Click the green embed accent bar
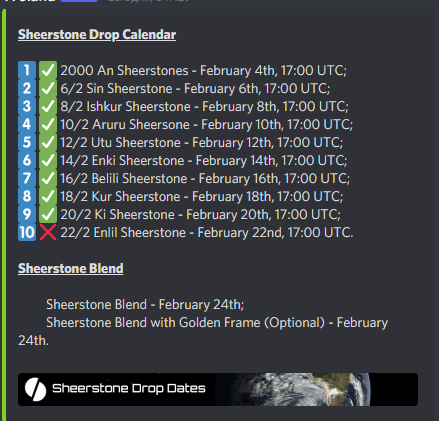The height and width of the screenshot is (421, 439). (x=4, y=215)
